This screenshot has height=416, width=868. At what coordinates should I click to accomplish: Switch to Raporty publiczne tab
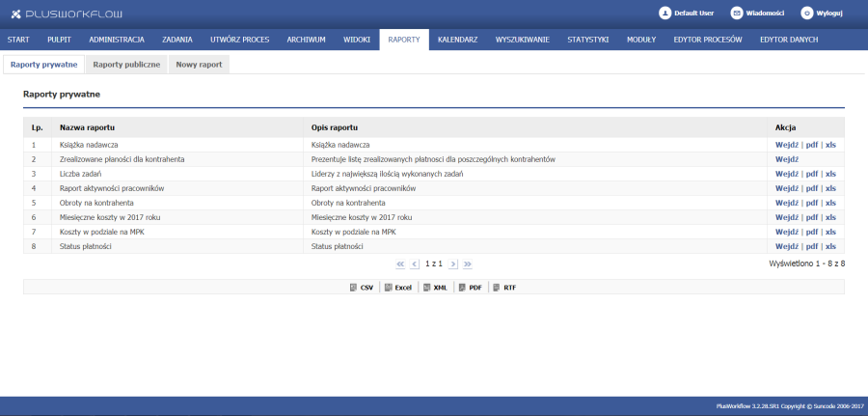[126, 64]
